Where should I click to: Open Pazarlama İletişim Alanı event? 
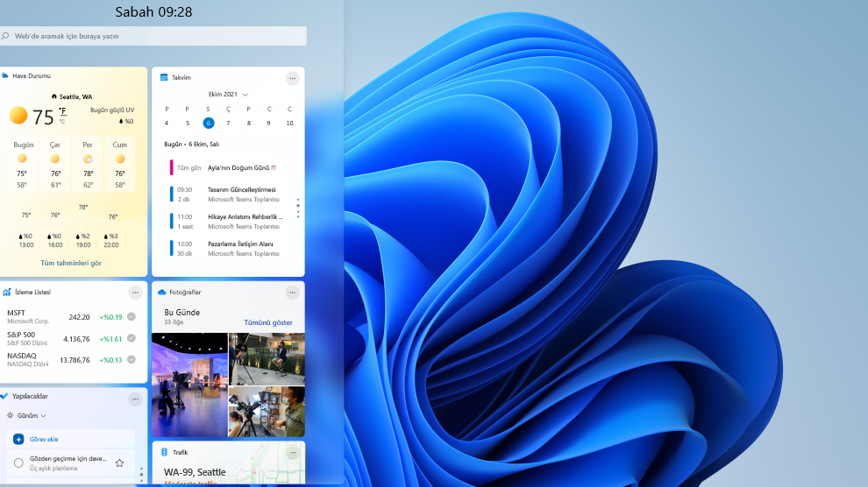227,248
